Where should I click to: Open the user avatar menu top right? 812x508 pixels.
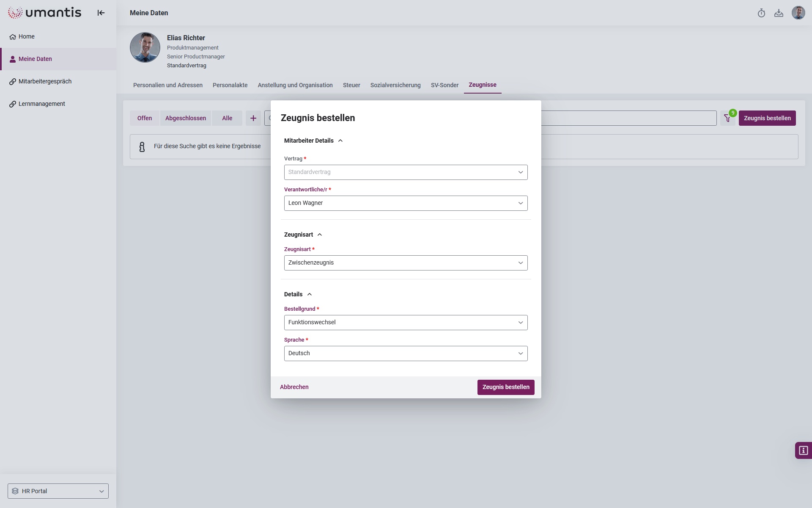coord(798,13)
